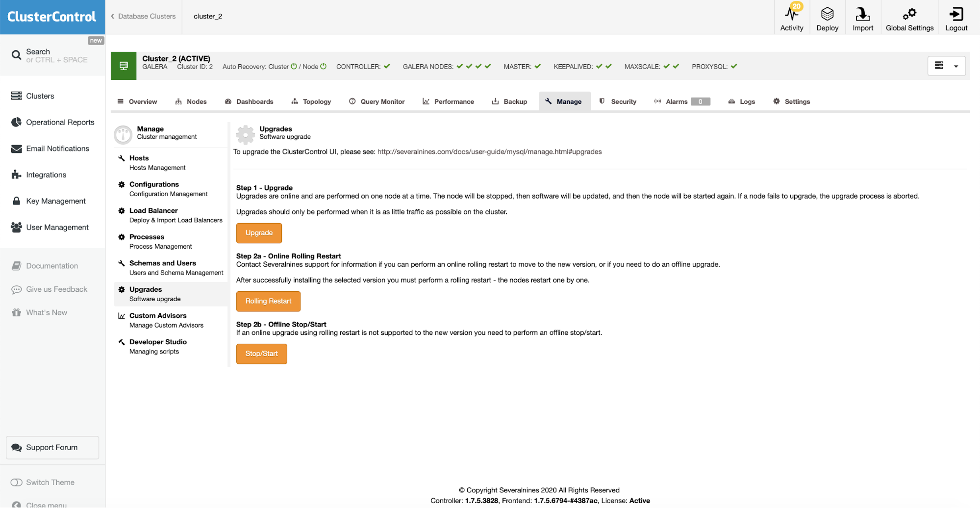Open the cluster actions dropdown menu

click(x=946, y=66)
